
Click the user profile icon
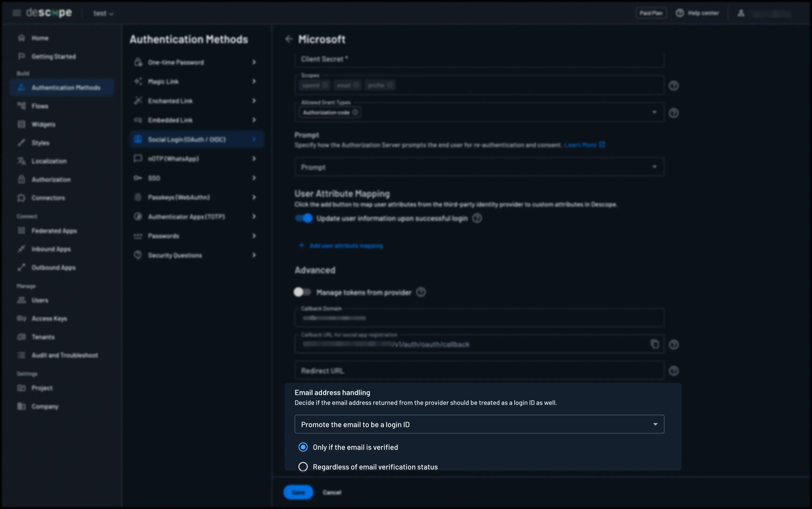pyautogui.click(x=741, y=13)
